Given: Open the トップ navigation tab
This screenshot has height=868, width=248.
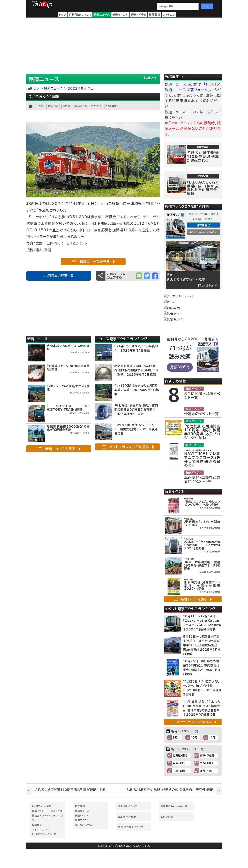Looking at the screenshot, I should coord(62,14).
